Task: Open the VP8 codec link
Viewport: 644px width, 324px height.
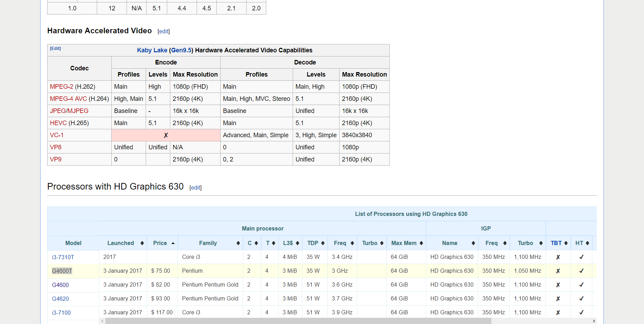Action: point(55,147)
